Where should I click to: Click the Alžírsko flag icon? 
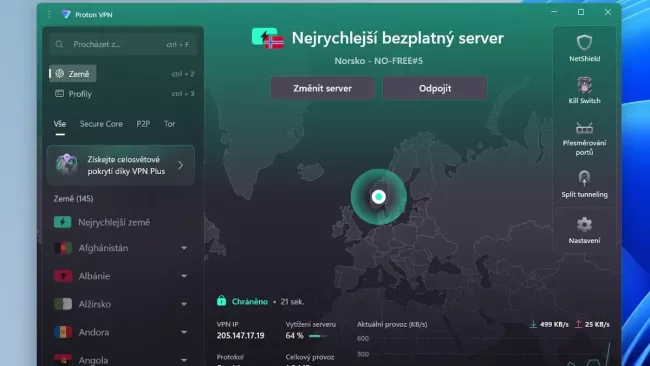63,304
